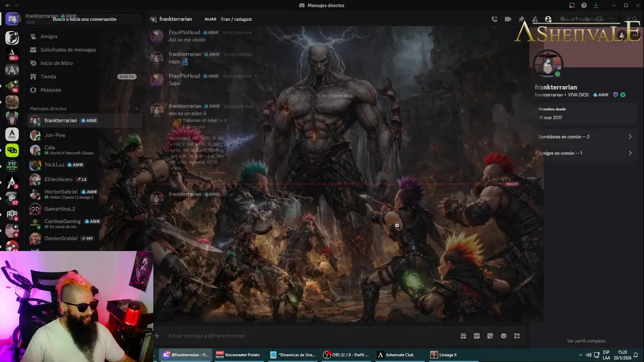
Task: Open Discord home direct messages icon
Action: (12, 19)
